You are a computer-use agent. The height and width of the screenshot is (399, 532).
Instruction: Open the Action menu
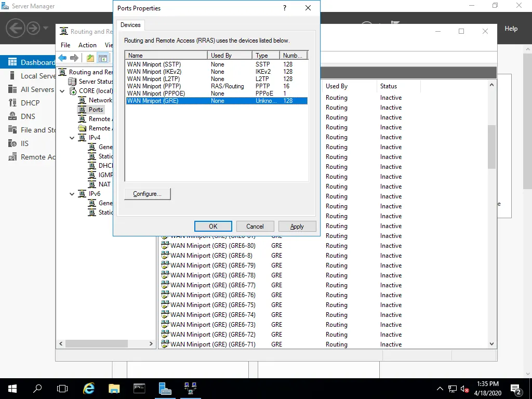point(87,45)
